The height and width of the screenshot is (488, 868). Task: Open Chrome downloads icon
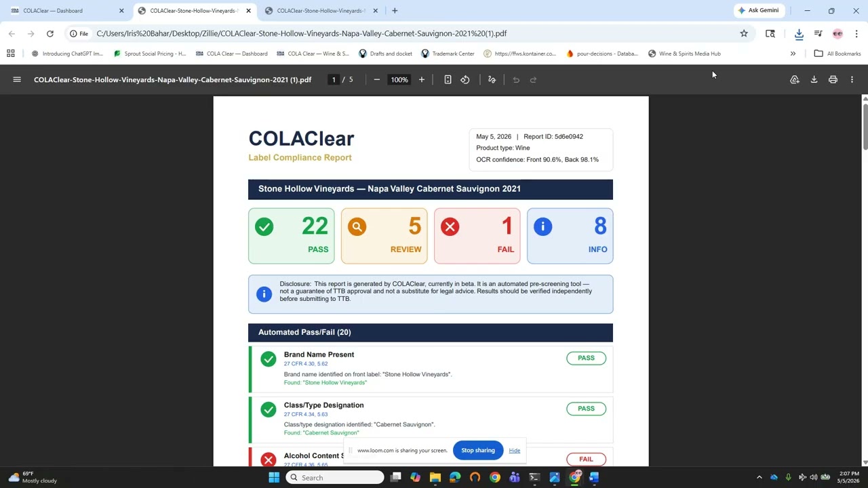[799, 34]
